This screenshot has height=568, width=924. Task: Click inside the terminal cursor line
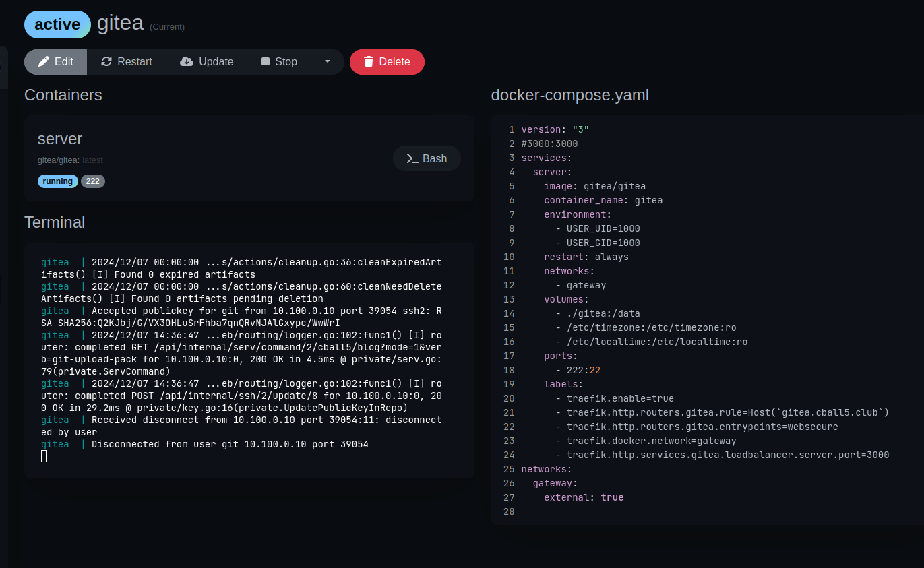[x=44, y=456]
